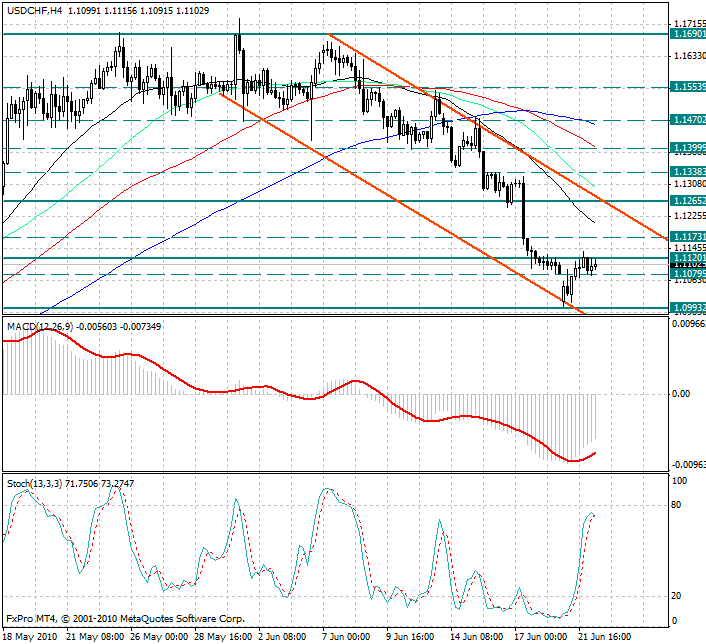
Task: Click the 9 Jun 16:00 time label
Action: [410, 637]
